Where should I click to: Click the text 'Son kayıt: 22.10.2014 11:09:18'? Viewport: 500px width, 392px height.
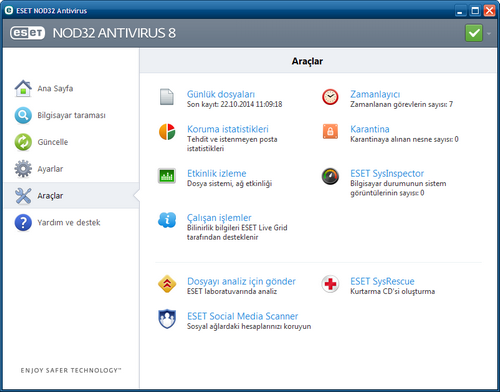(x=234, y=104)
